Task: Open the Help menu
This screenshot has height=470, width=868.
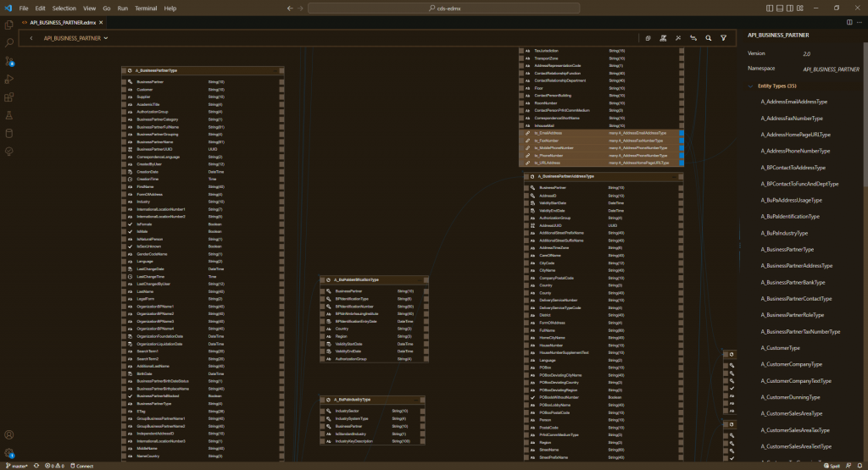Action: pos(170,8)
